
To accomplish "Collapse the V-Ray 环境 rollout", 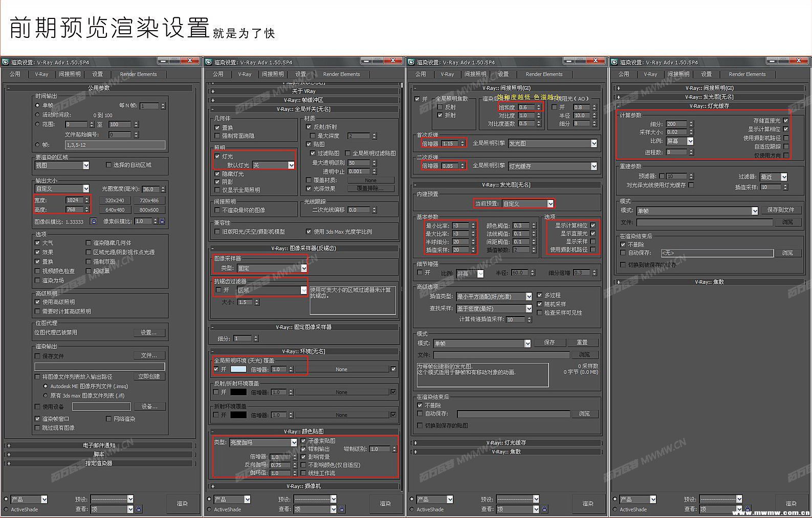I will pyautogui.click(x=304, y=351).
